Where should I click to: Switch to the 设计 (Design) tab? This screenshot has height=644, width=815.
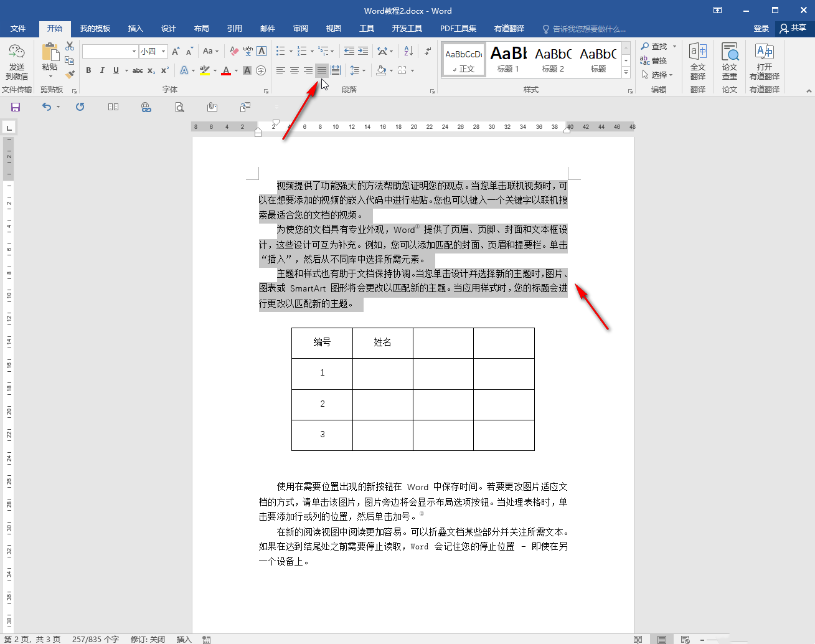tap(168, 29)
